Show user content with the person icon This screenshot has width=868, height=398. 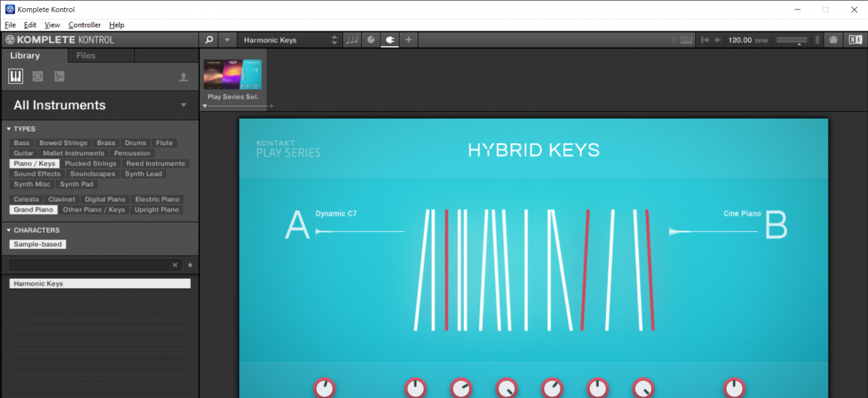pos(183,77)
